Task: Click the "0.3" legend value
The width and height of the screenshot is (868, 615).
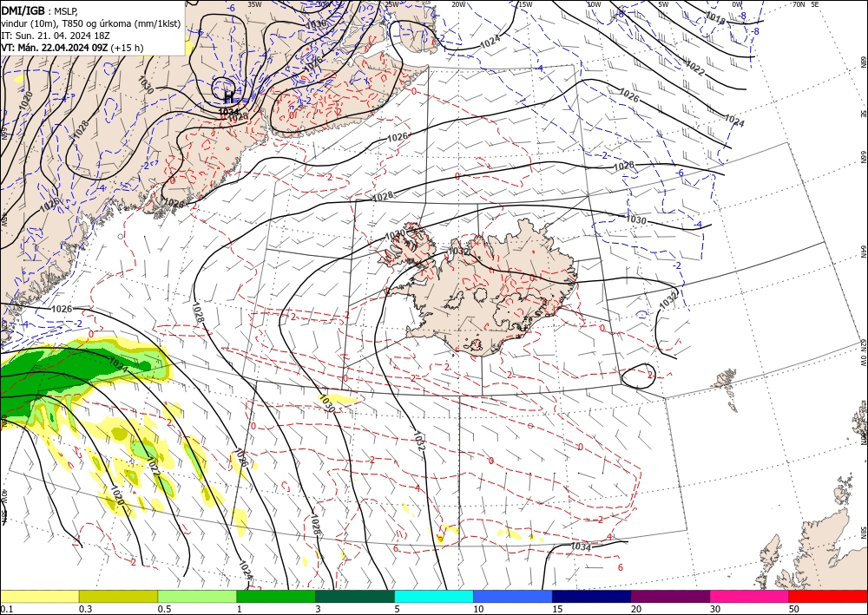Action: click(x=85, y=609)
